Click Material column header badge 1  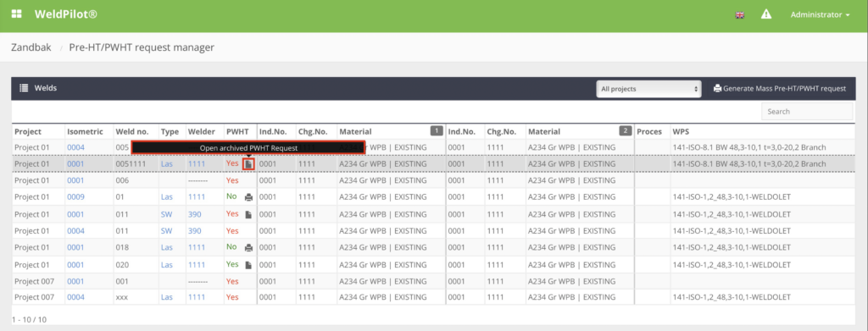point(437,131)
